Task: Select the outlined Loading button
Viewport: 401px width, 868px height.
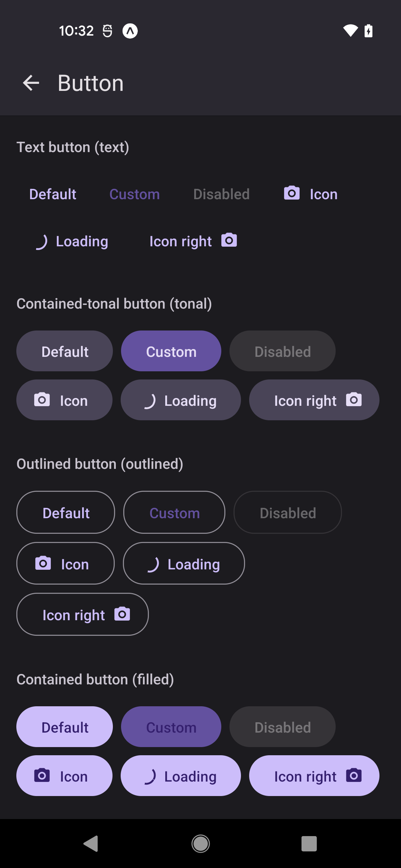Action: pos(184,564)
